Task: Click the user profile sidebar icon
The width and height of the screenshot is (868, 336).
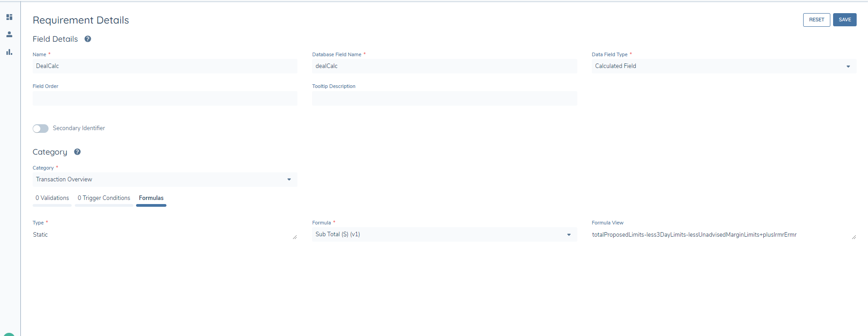Action: (x=9, y=34)
